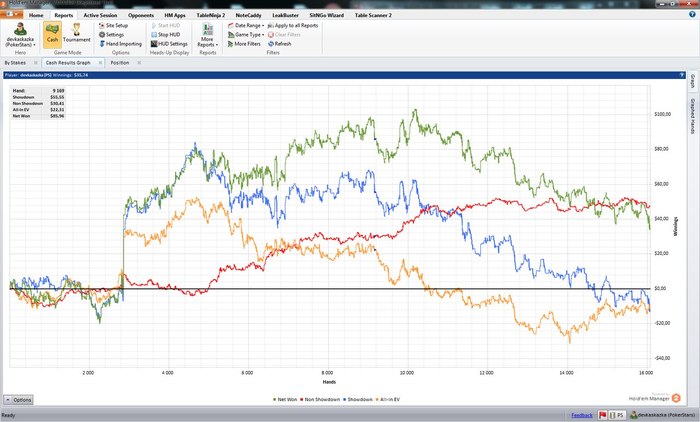The image size is (700, 422).
Task: Open the TableNinja 2 tab
Action: tap(211, 15)
